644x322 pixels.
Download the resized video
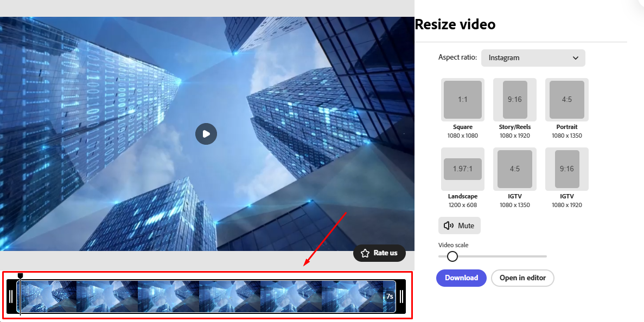coord(461,278)
